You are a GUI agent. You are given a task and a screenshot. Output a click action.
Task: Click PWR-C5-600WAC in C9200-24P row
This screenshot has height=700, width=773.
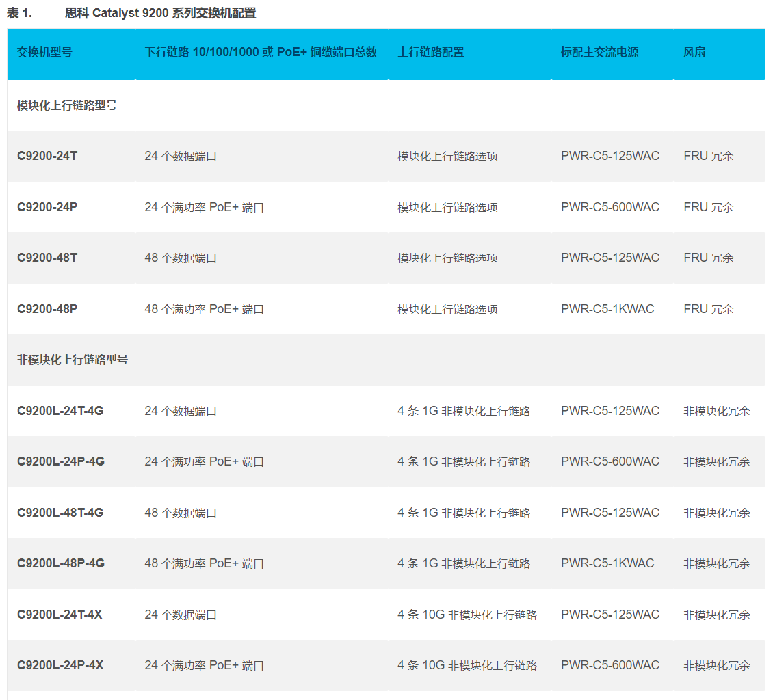[x=610, y=207]
